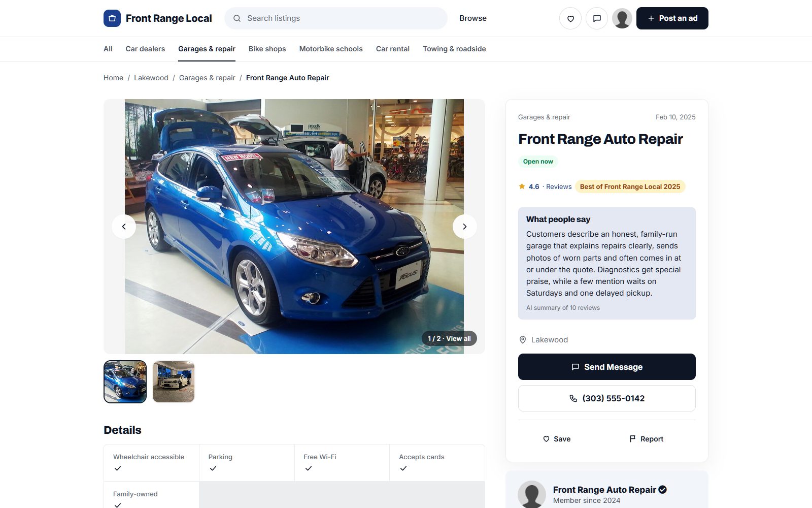This screenshot has width=812, height=508.
Task: Call (303) 555-0142 phone button
Action: tap(607, 398)
